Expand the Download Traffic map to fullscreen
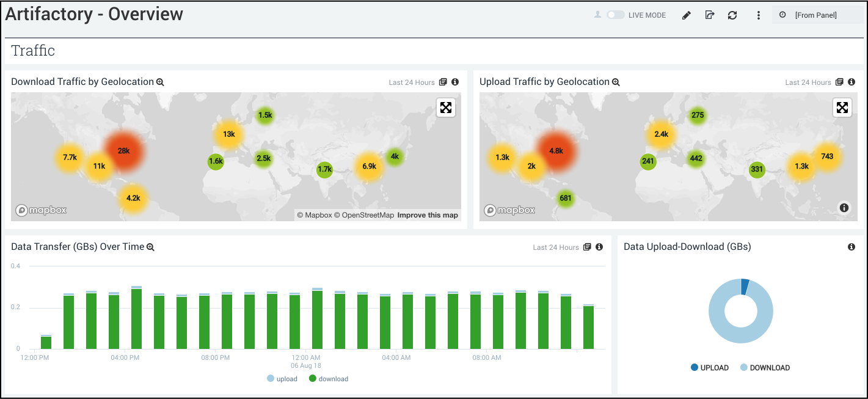Viewport: 868px width, 399px height. point(446,108)
